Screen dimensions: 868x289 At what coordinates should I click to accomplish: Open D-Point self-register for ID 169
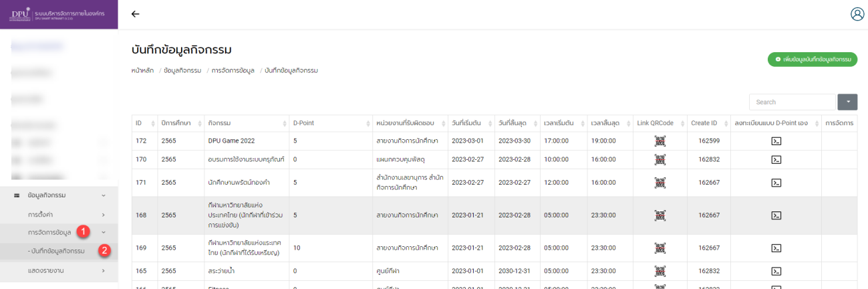pyautogui.click(x=776, y=248)
